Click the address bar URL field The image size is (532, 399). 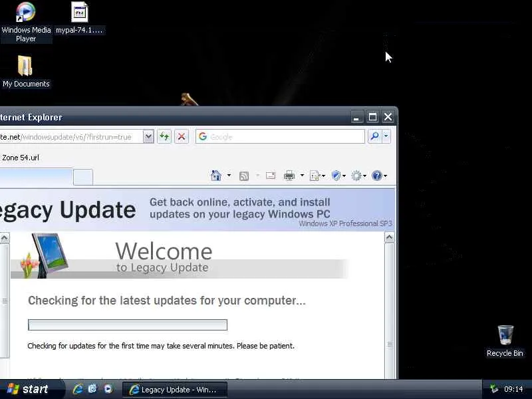pos(71,137)
